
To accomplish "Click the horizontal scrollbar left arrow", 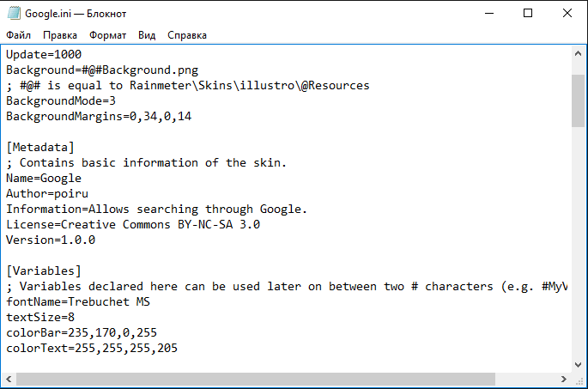I will coord(9,379).
